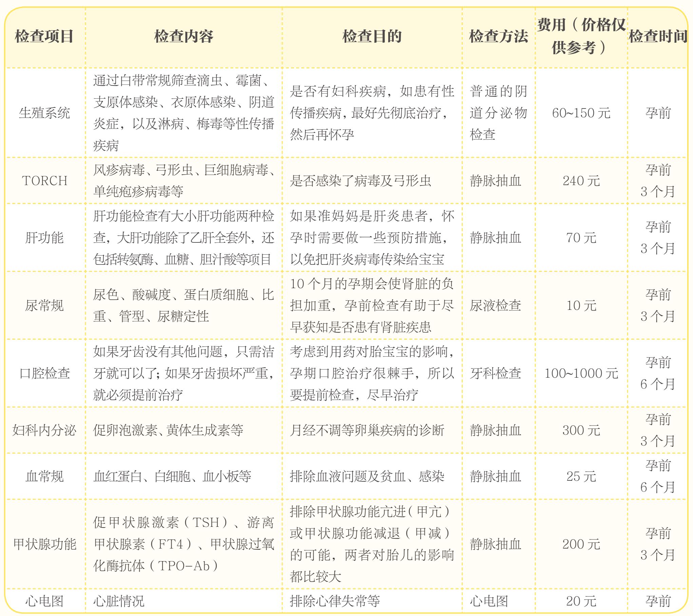Click 排除心律失常等 purpose cell
This screenshot has height=616, width=693.
tap(334, 601)
